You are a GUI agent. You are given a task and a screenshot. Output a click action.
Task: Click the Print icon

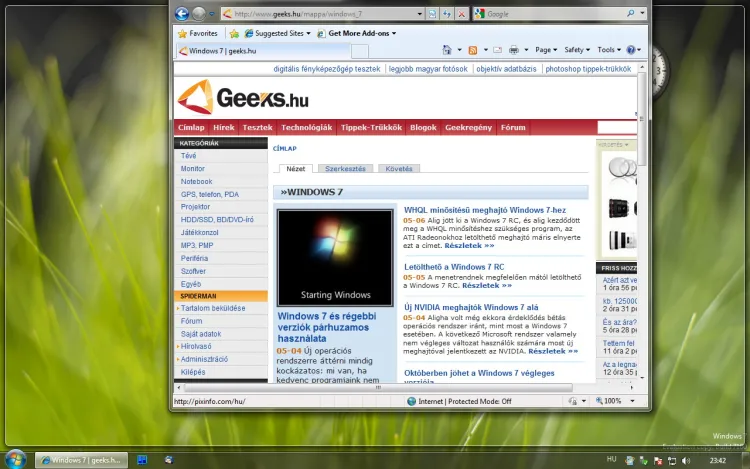(513, 50)
